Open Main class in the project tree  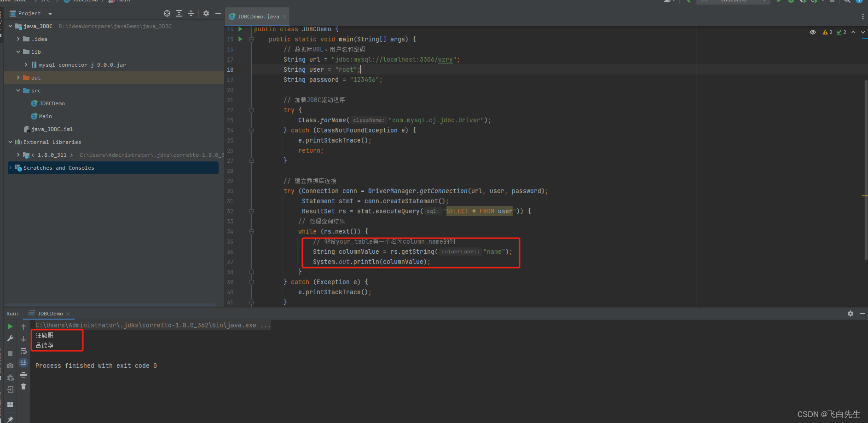pos(45,116)
